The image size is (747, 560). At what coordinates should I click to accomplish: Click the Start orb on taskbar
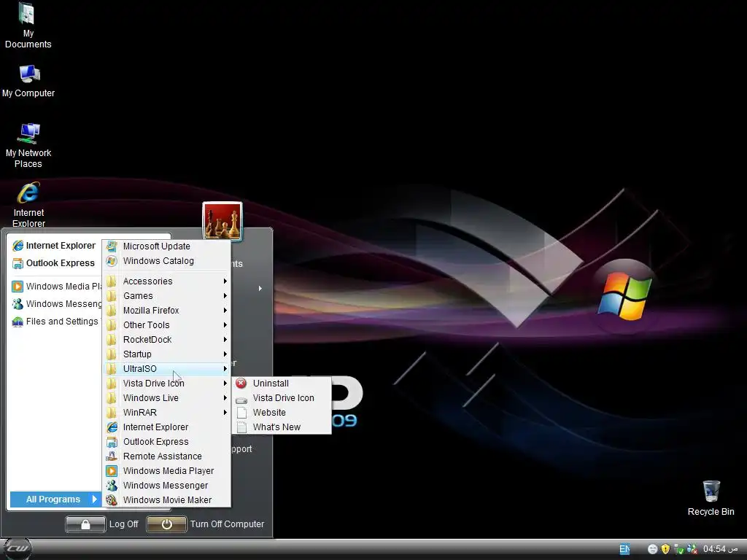point(18,549)
